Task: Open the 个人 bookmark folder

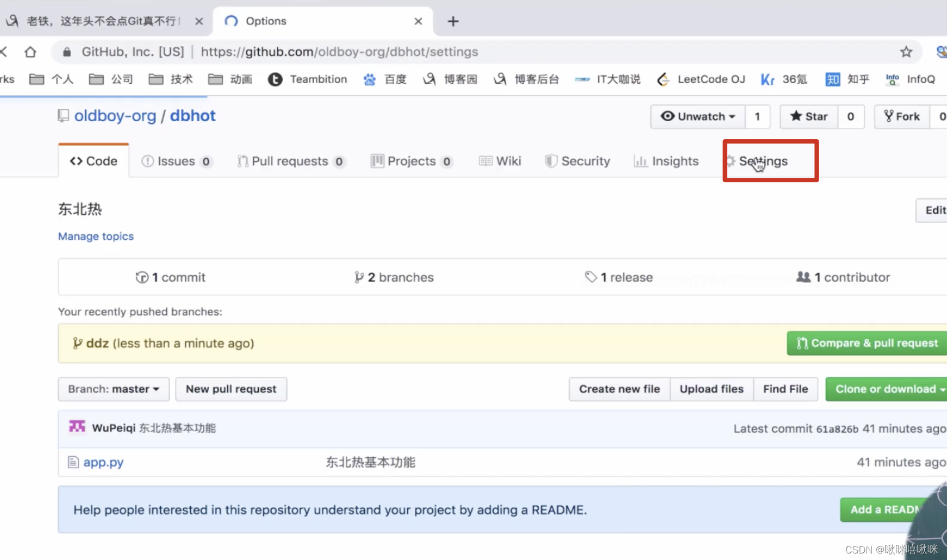Action: [x=52, y=79]
